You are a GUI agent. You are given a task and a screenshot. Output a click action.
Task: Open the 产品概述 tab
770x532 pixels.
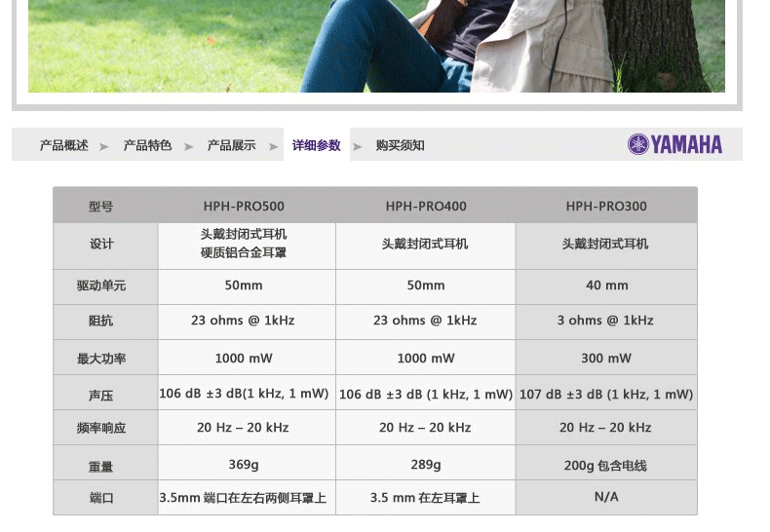[63, 145]
